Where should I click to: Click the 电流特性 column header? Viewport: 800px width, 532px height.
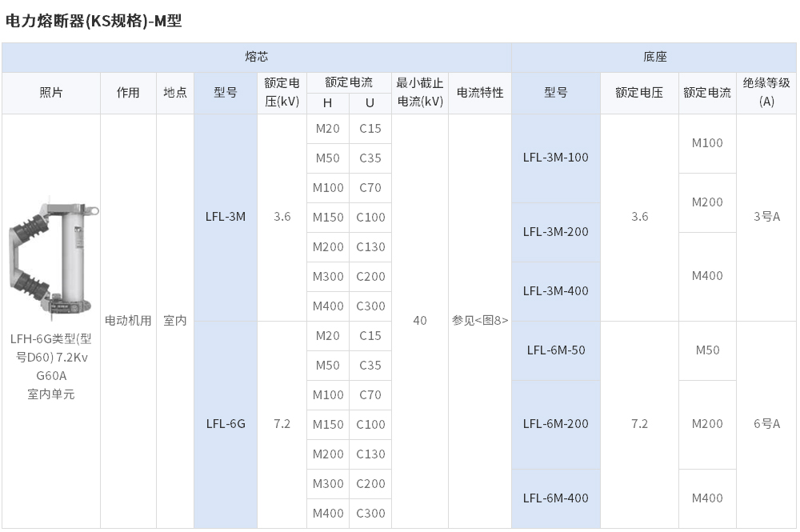click(479, 93)
